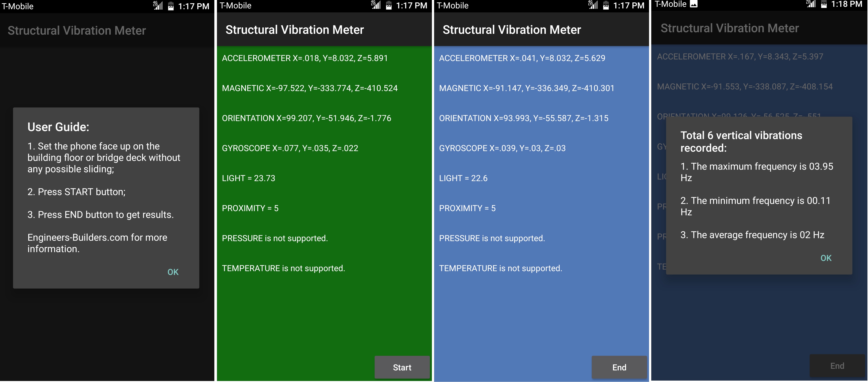Tap the GYROSCOPE reading on the light blue screen

point(502,148)
